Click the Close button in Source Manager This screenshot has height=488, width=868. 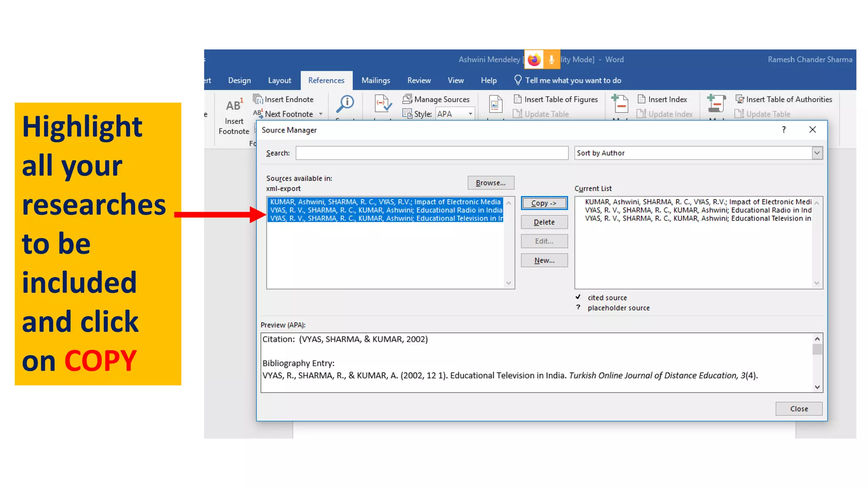tap(799, 409)
